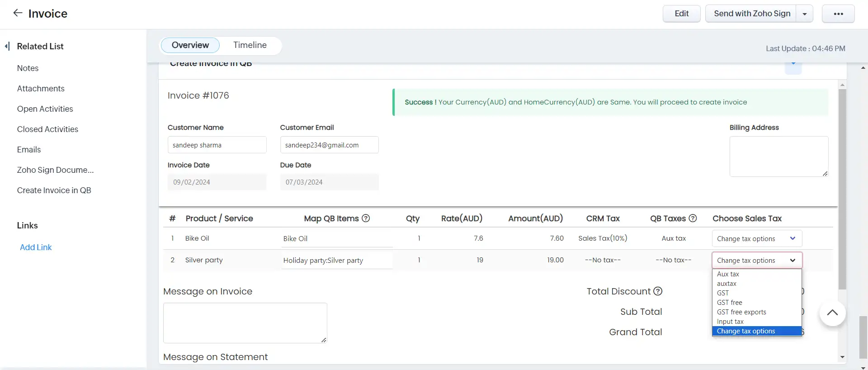Viewport: 868px width, 370px height.
Task: Expand Send with Zoho Sign dropdown arrow
Action: pos(804,14)
